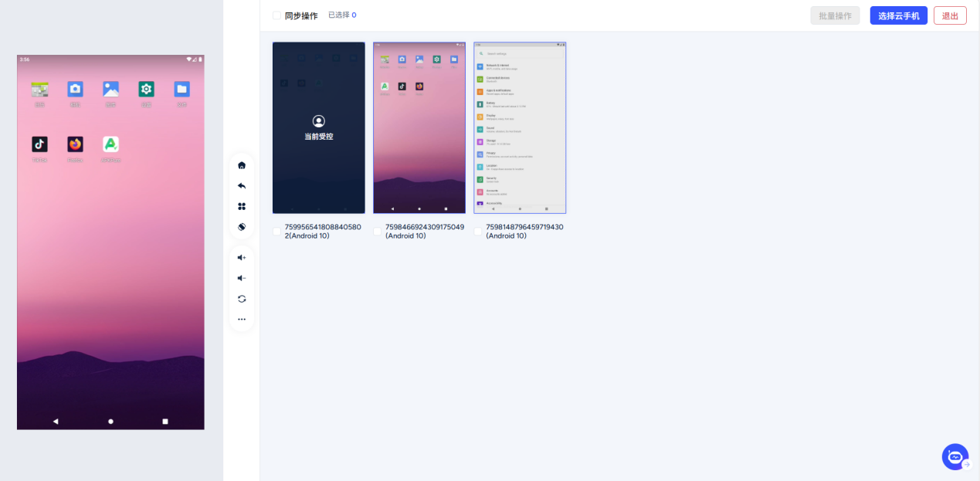Expand the three-dot more options menu
Viewport: 980px width, 481px height.
coord(242,319)
